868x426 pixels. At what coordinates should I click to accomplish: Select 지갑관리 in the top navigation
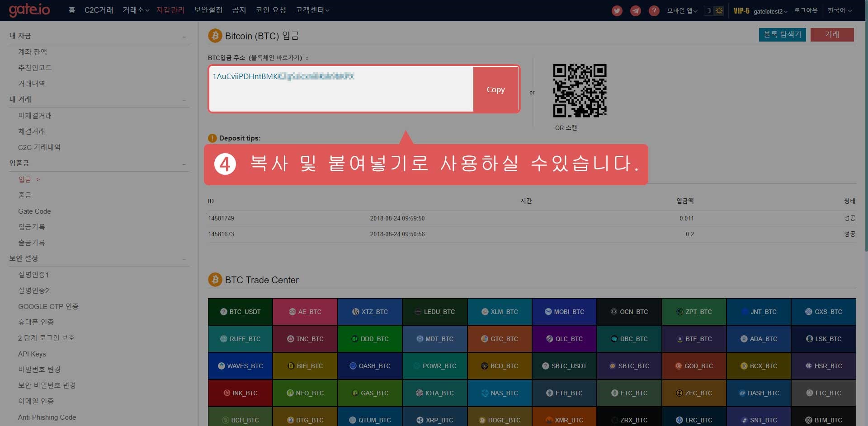(x=170, y=10)
